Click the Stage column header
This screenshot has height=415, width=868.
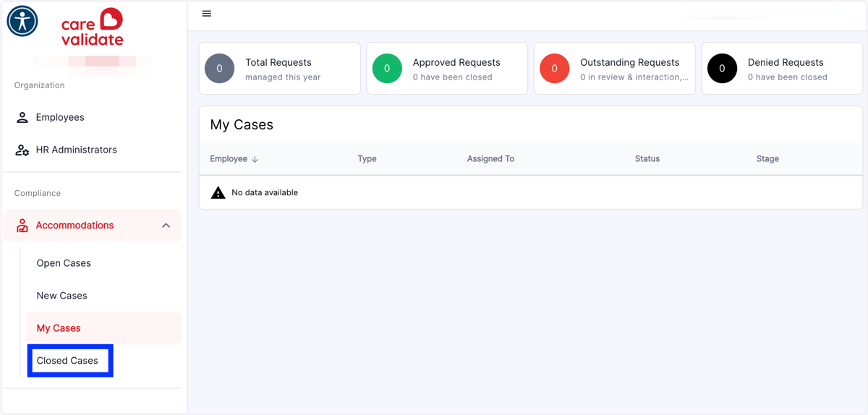767,159
